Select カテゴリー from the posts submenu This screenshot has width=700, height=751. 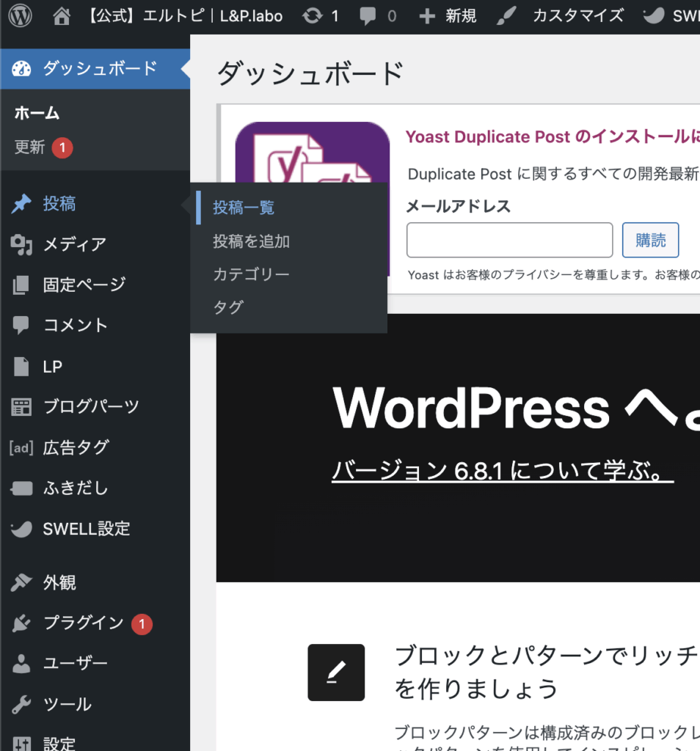pyautogui.click(x=251, y=274)
